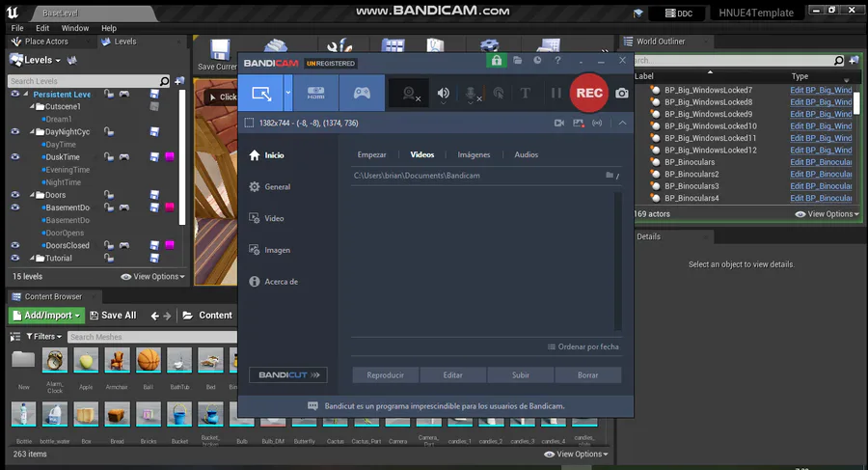The width and height of the screenshot is (868, 470).
Task: Open the Levels dropdown in Unreal
Action: 36,60
